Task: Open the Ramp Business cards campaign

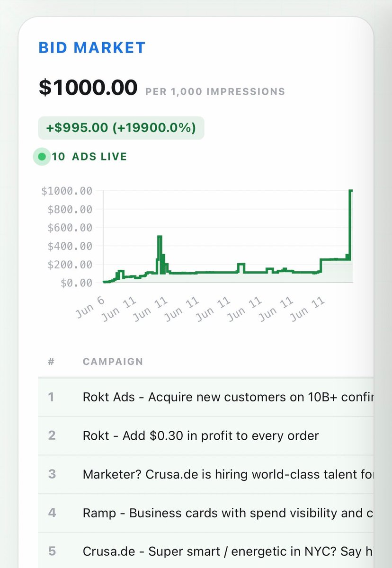Action: pos(206,514)
